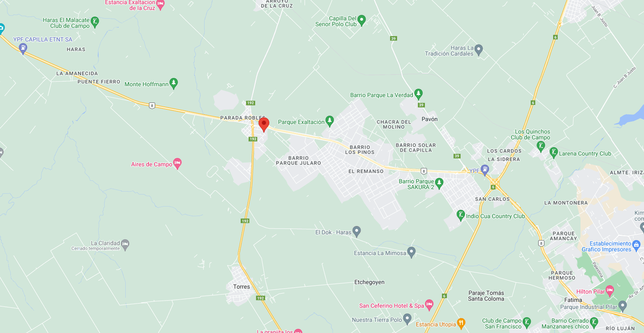Image resolution: width=644 pixels, height=333 pixels.
Task: Open Monte Hoffmann tree icon
Action: [174, 83]
